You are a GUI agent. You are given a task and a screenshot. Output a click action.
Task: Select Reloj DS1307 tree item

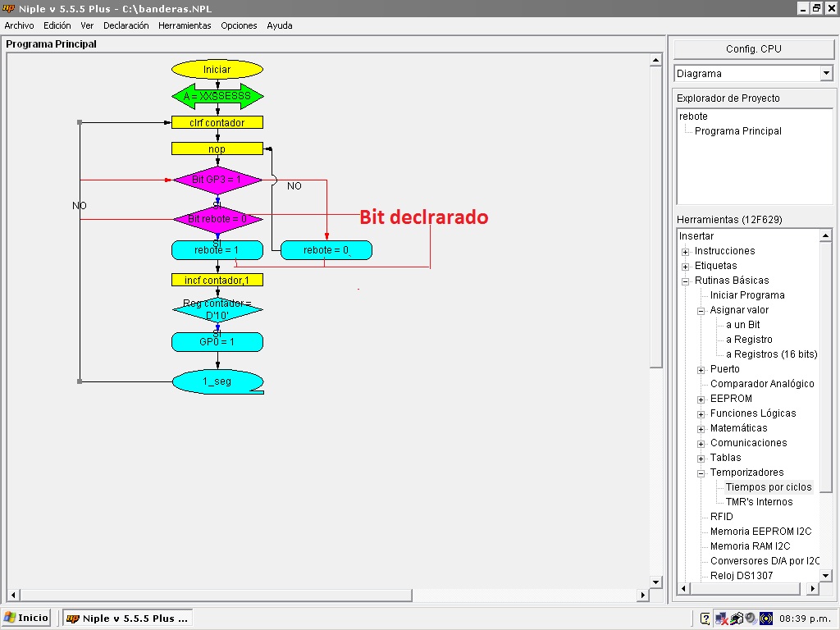pyautogui.click(x=742, y=576)
